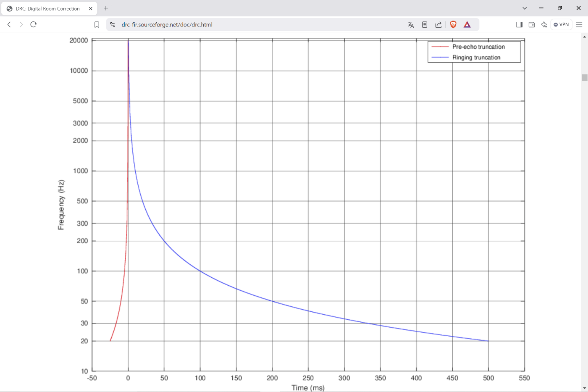
Task: Enable reader mode via address bar icon
Action: 425,25
